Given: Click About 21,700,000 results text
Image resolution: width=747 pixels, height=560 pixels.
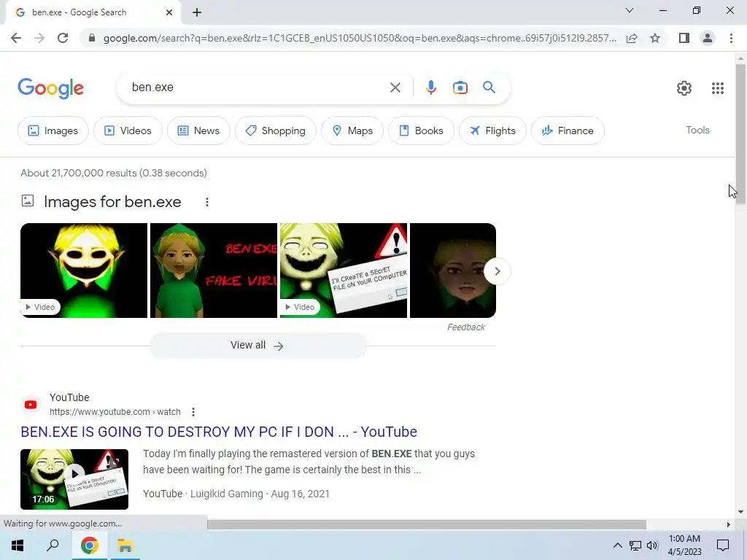Looking at the screenshot, I should click(x=114, y=173).
